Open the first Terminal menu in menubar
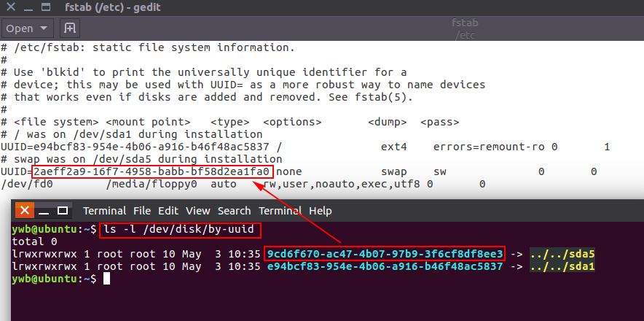 pyautogui.click(x=104, y=211)
